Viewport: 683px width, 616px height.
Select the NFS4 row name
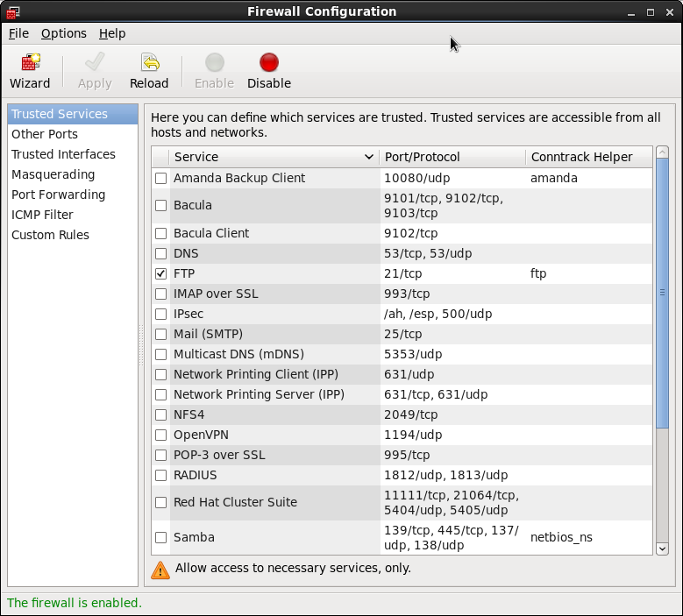(x=189, y=414)
